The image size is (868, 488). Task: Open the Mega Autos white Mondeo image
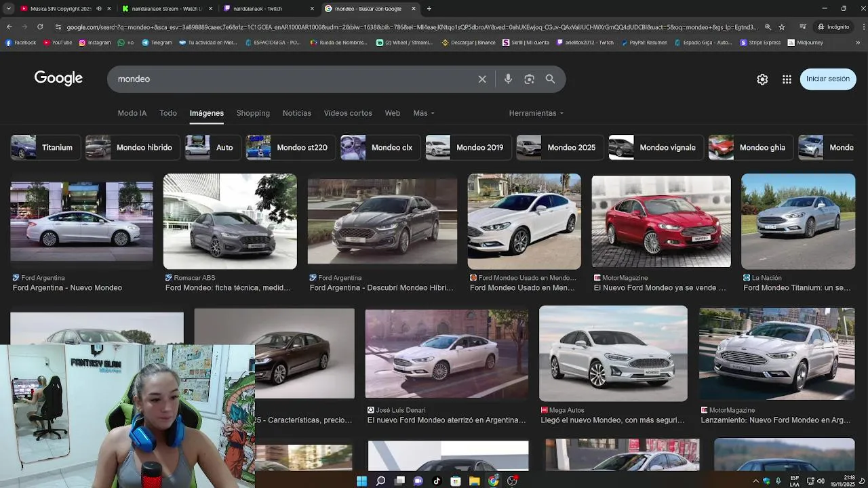pos(613,354)
